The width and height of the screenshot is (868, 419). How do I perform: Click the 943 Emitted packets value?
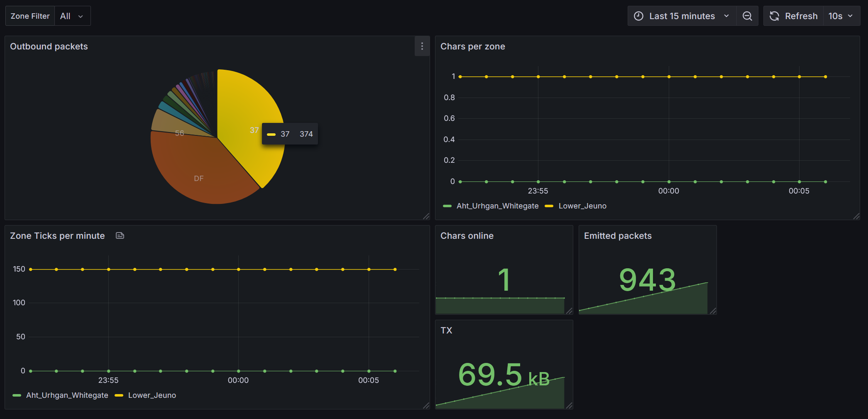pyautogui.click(x=648, y=280)
